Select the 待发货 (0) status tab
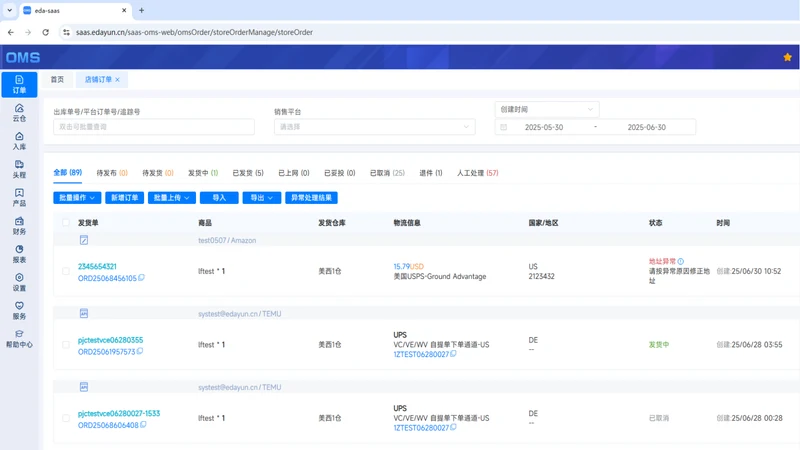This screenshot has height=450, width=800. tap(158, 173)
